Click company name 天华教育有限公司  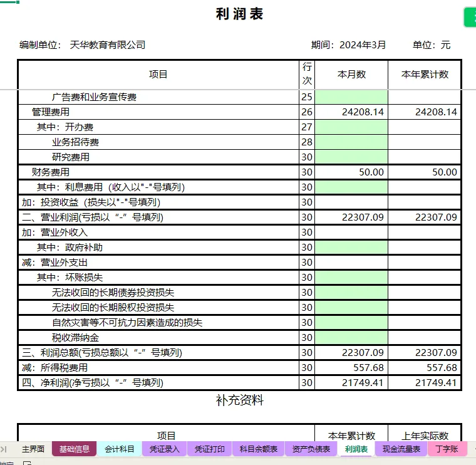[108, 45]
